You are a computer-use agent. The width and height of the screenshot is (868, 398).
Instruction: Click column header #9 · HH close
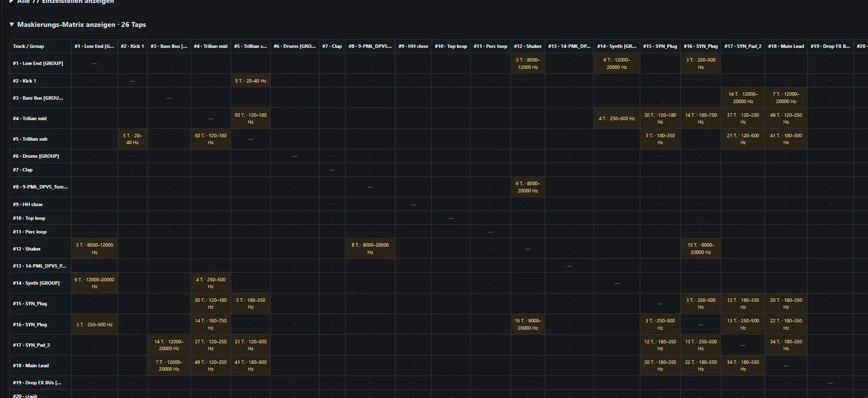point(413,46)
